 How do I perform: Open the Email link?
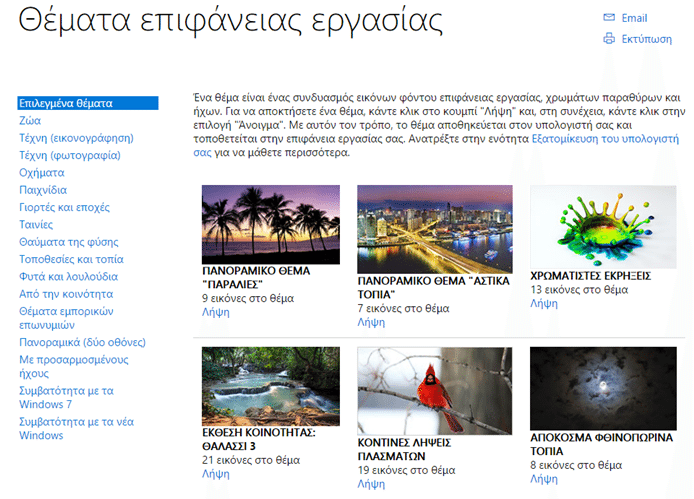click(634, 18)
